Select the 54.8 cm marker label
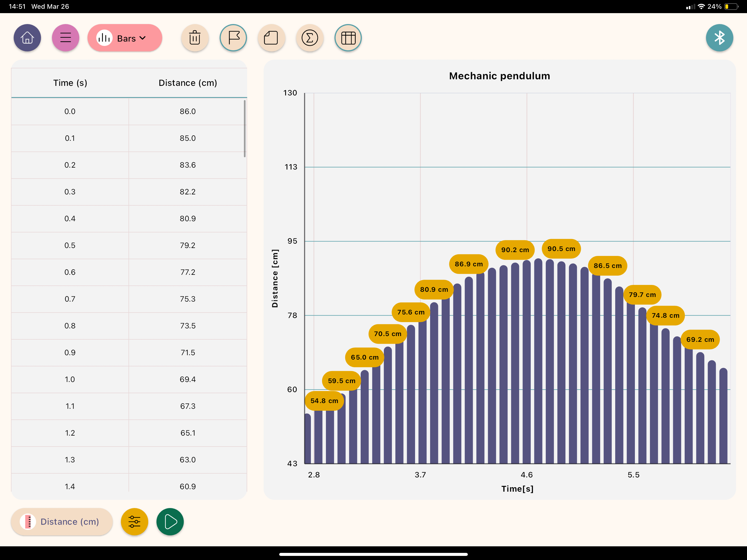747x560 pixels. pos(324,401)
